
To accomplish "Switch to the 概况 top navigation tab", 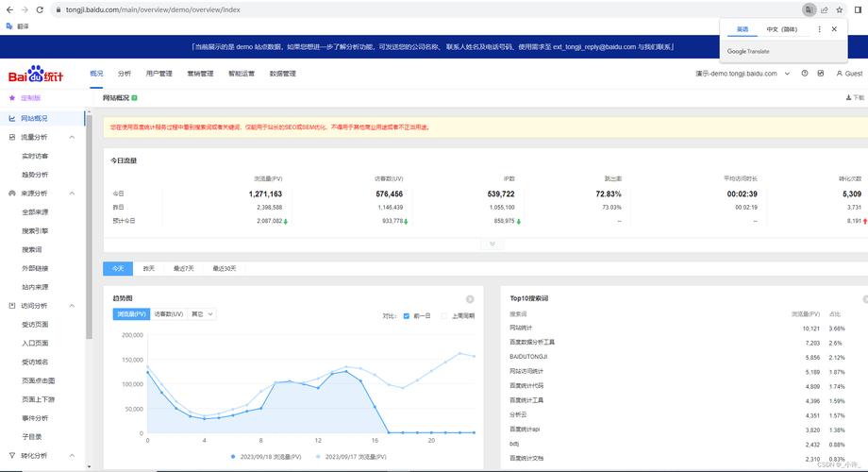I will pos(96,74).
